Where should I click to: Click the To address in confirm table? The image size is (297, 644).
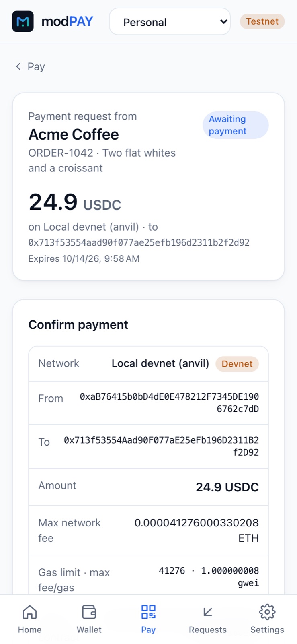tap(161, 446)
